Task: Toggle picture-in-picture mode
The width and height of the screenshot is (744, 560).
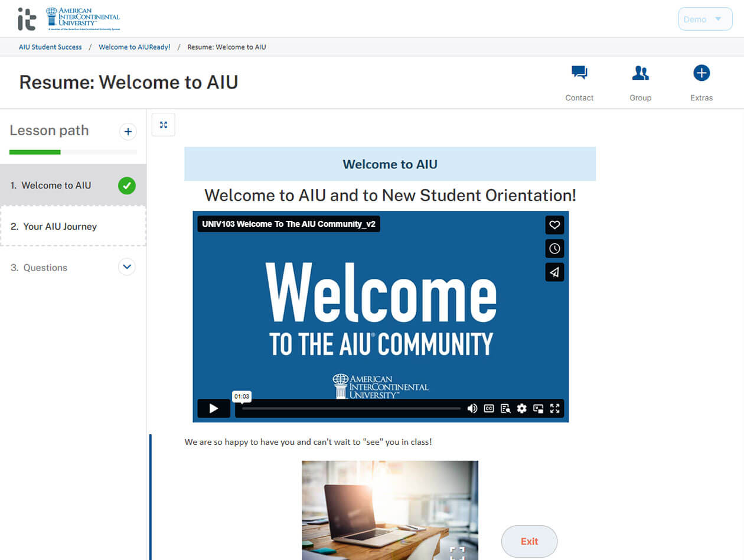Action: click(538, 408)
